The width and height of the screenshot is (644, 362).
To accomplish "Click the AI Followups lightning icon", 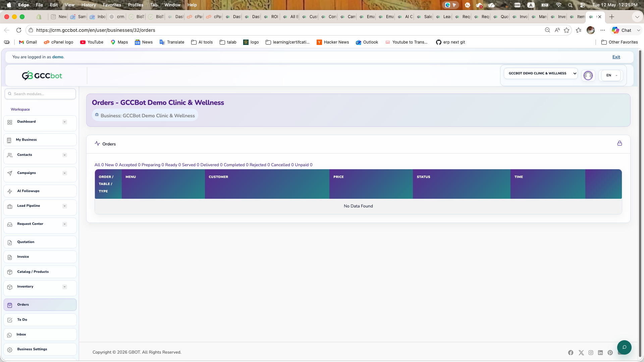I will pos(10,191).
